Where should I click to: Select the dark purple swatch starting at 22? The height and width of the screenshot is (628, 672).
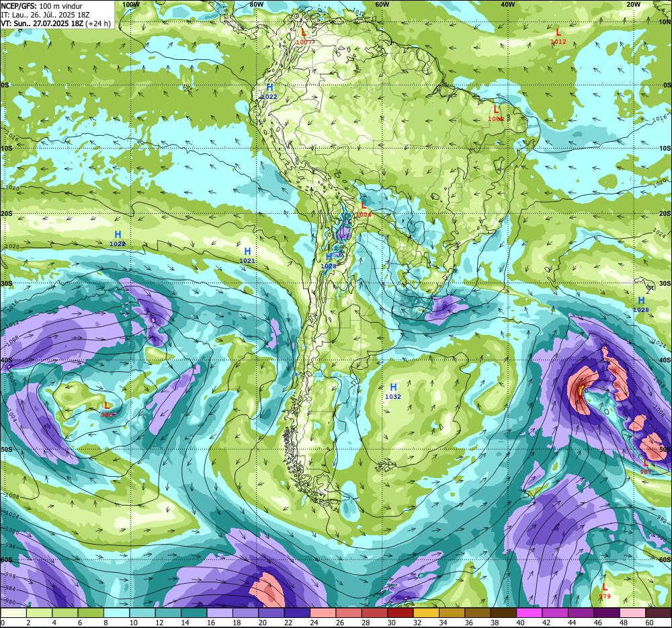coord(298,613)
